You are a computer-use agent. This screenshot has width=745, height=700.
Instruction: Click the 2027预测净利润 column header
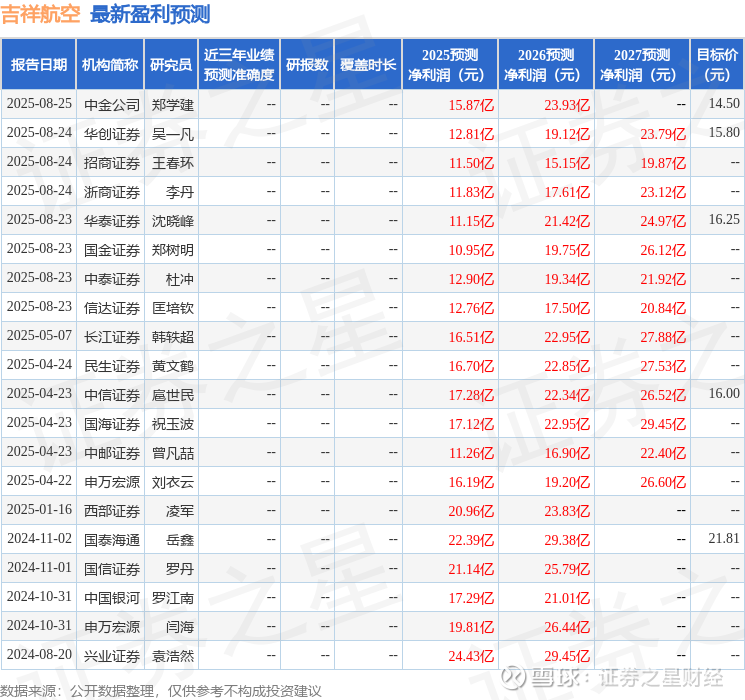642,65
